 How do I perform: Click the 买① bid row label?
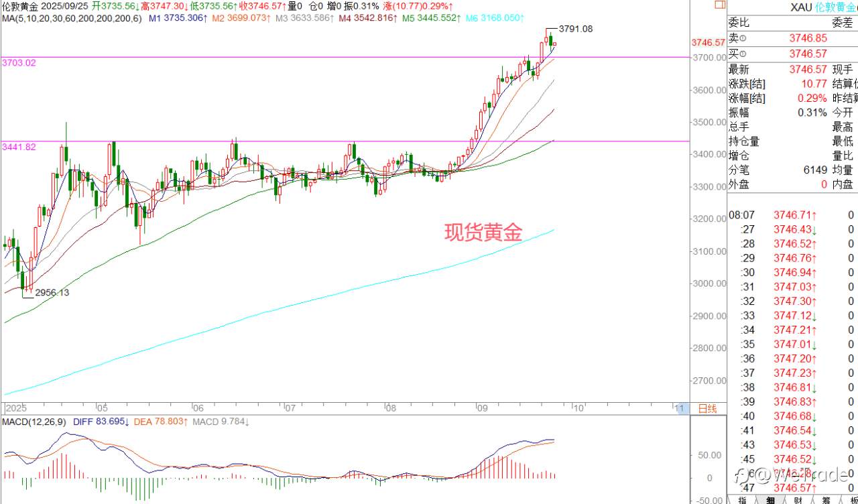[737, 54]
